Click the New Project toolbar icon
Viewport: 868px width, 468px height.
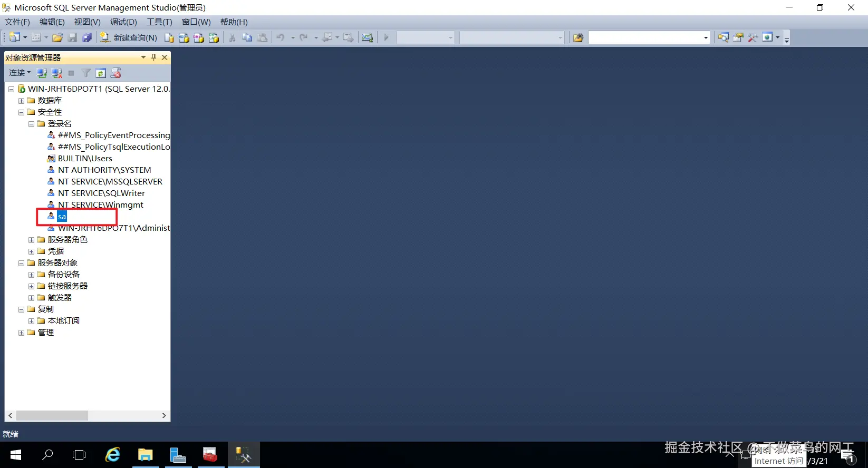tap(15, 37)
